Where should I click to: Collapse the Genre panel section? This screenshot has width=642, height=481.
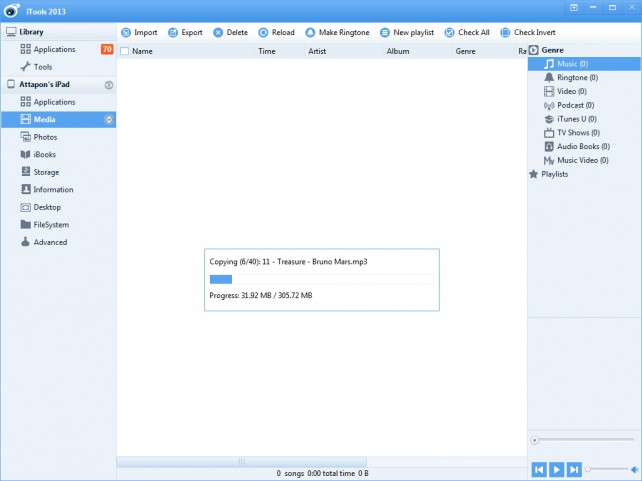[534, 50]
